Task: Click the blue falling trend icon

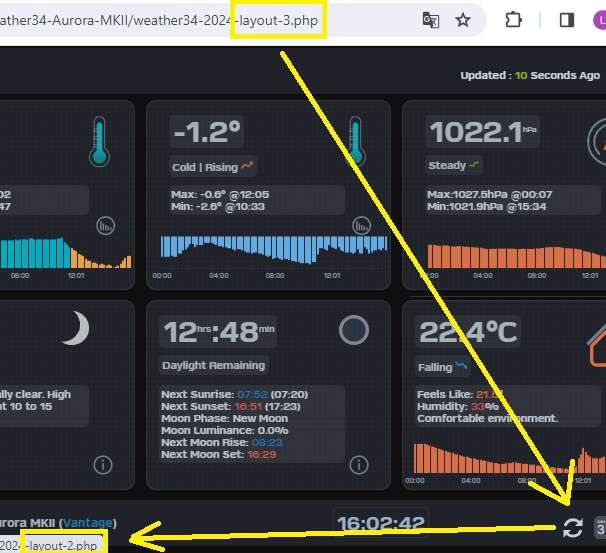Action: (461, 365)
